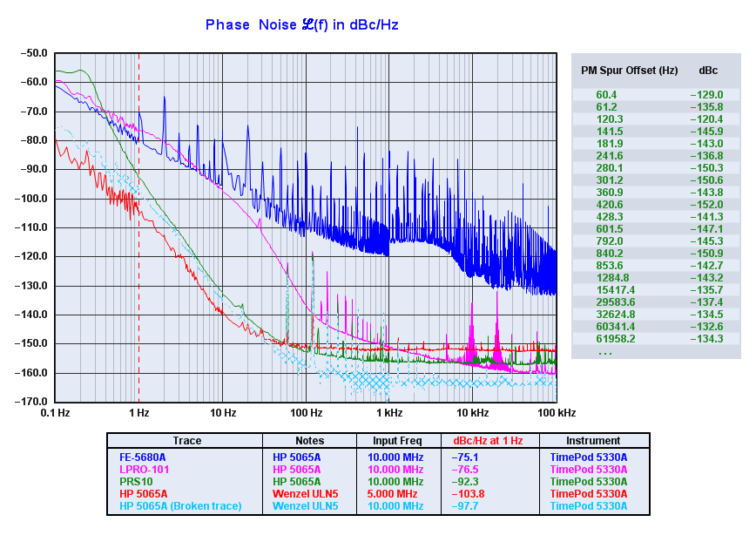This screenshot has width=756, height=542.
Task: Click spur offset "60341.4"
Action: [x=615, y=327]
